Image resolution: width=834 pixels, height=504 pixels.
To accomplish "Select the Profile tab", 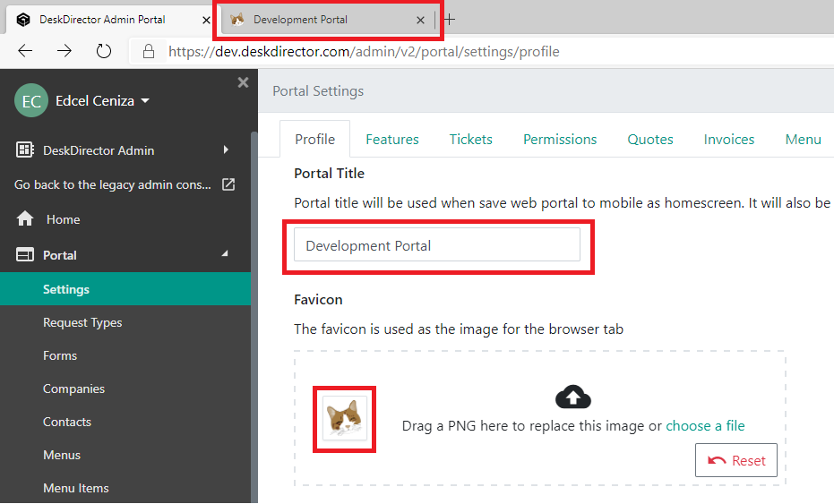I will (315, 139).
